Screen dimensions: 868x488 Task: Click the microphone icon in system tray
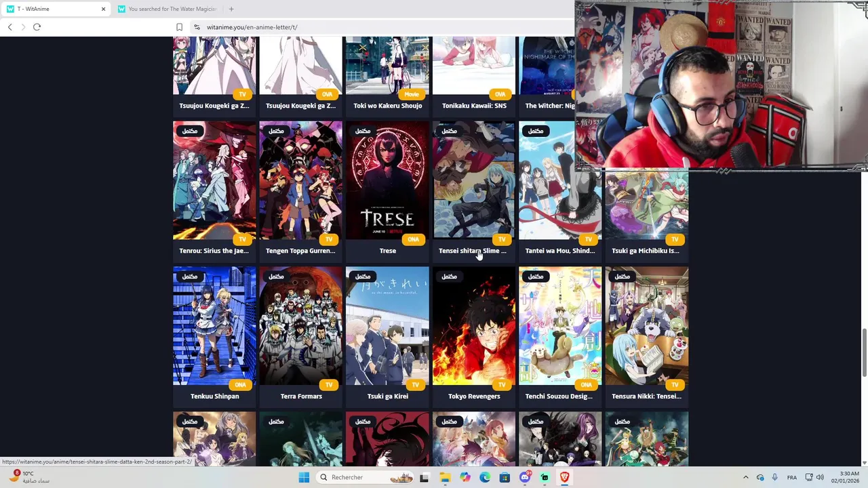[x=774, y=477]
